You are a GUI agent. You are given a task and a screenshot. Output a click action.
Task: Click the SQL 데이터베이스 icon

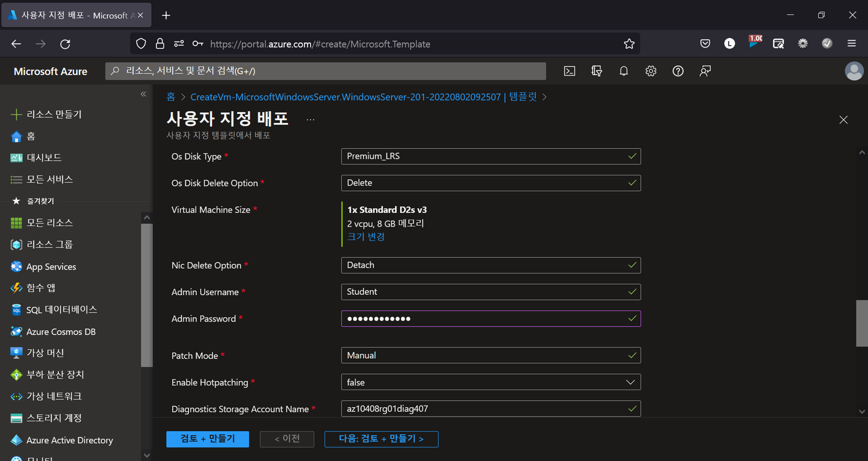point(16,310)
